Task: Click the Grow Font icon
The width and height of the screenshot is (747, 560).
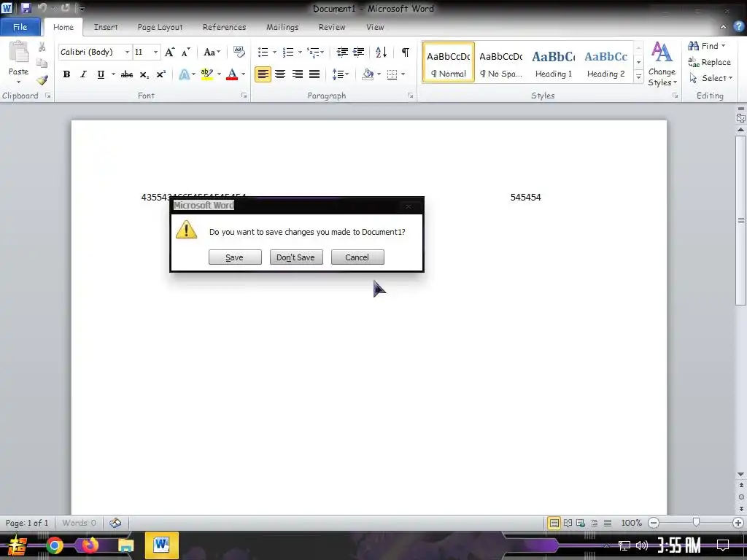Action: [169, 52]
